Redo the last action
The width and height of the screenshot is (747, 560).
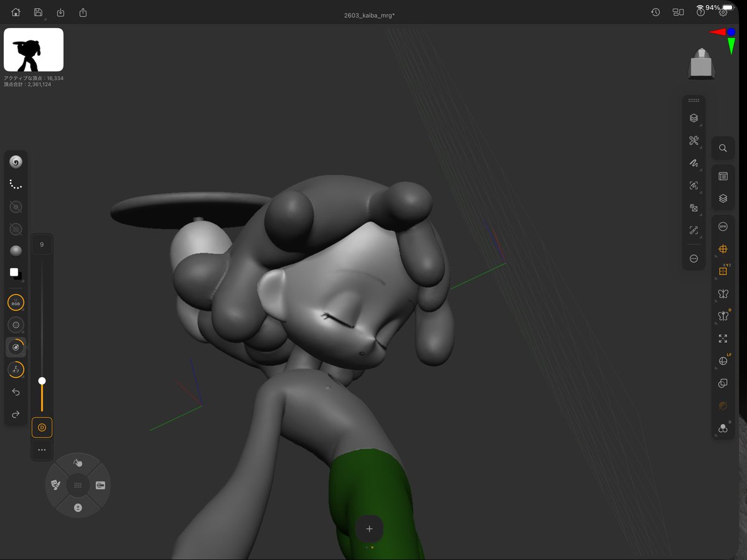point(16,414)
